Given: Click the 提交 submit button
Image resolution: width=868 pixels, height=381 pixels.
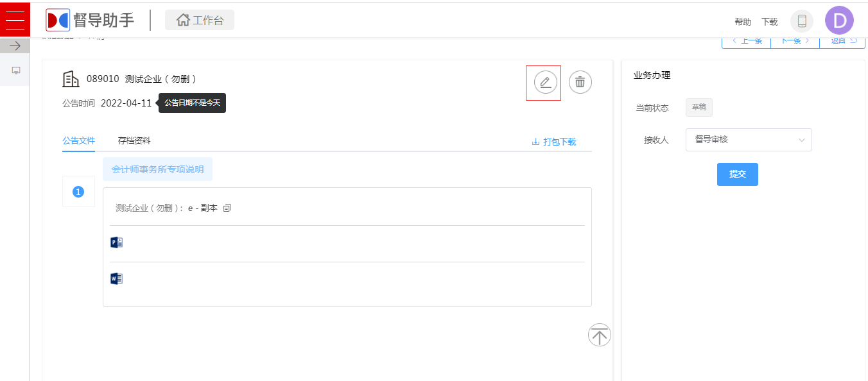Looking at the screenshot, I should tap(738, 174).
